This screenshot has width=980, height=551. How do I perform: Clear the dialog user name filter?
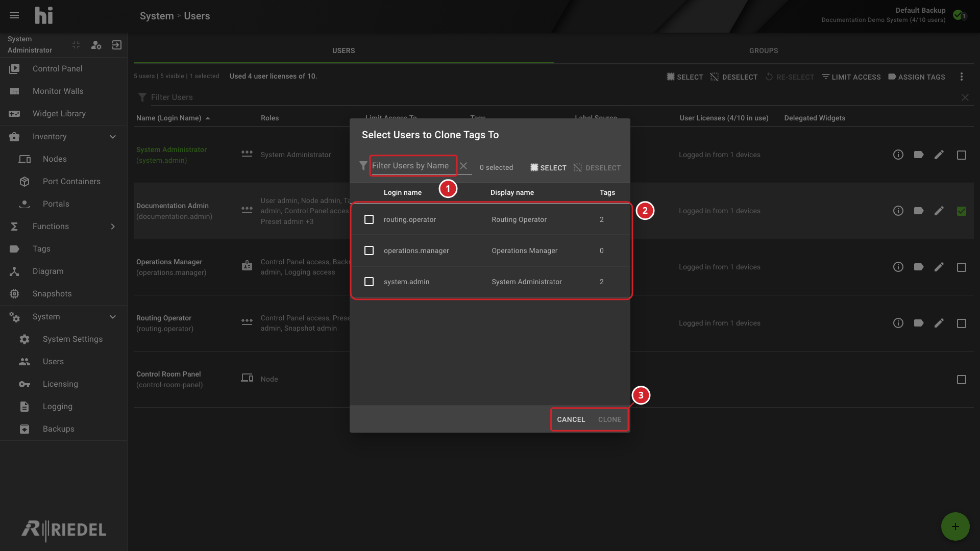463,166
